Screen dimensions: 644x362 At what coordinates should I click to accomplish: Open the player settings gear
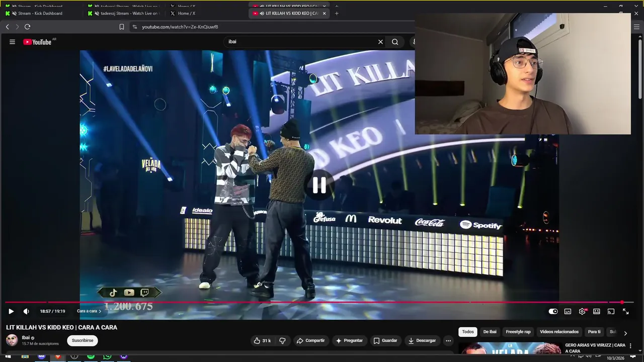(582, 311)
